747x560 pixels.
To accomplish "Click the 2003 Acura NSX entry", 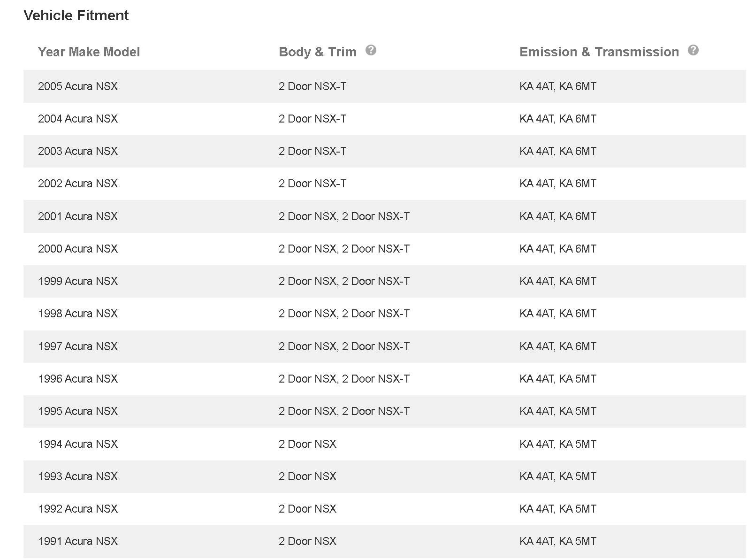I will [78, 151].
